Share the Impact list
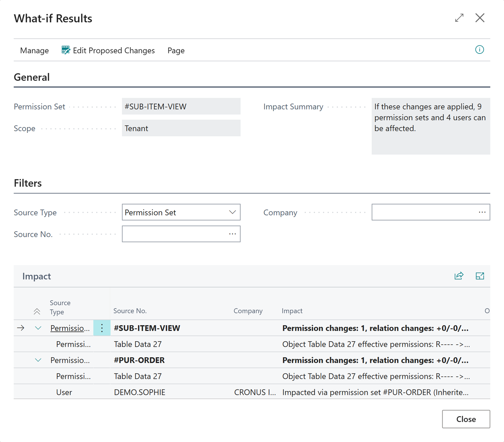 point(459,276)
